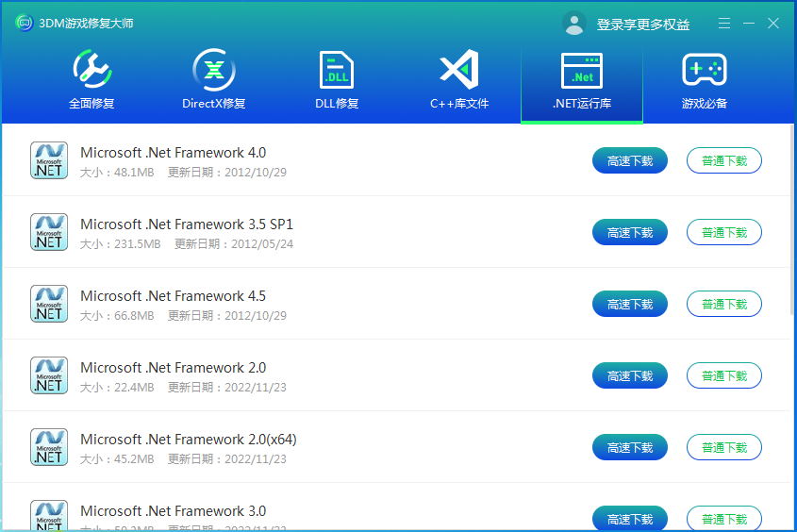797x532 pixels.
Task: Open the 全面修复 wrench icon
Action: (92, 69)
